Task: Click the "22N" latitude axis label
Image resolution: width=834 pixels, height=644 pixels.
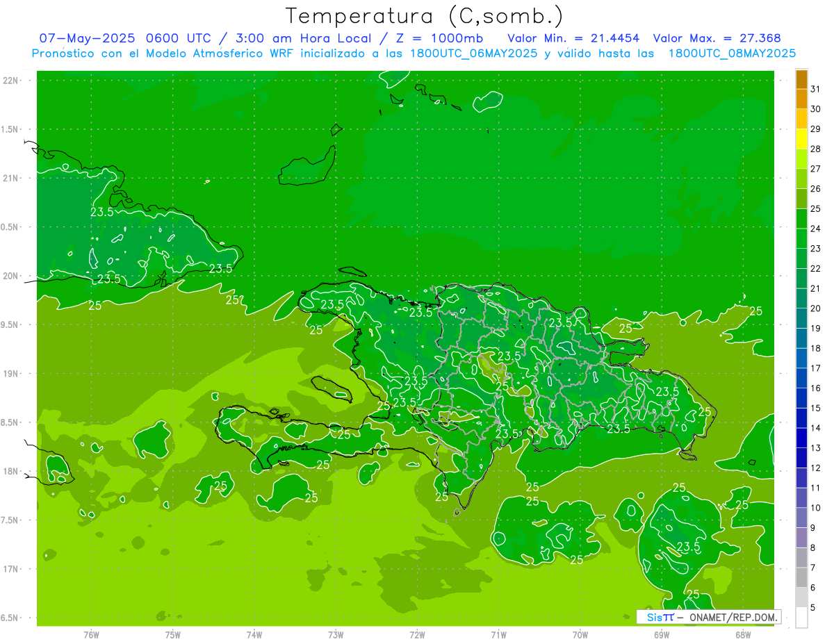Action: [x=11, y=81]
